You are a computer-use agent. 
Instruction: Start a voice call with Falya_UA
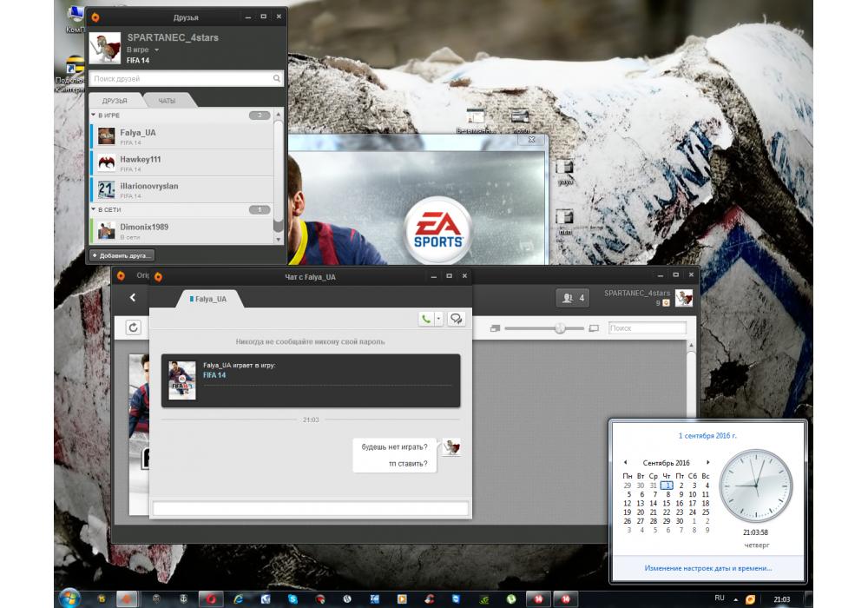click(x=425, y=319)
